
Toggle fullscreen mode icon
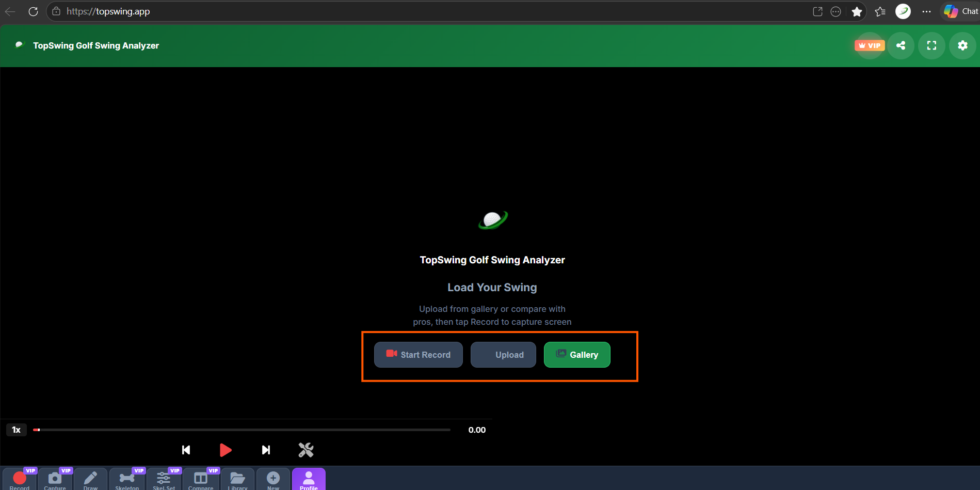pyautogui.click(x=931, y=45)
